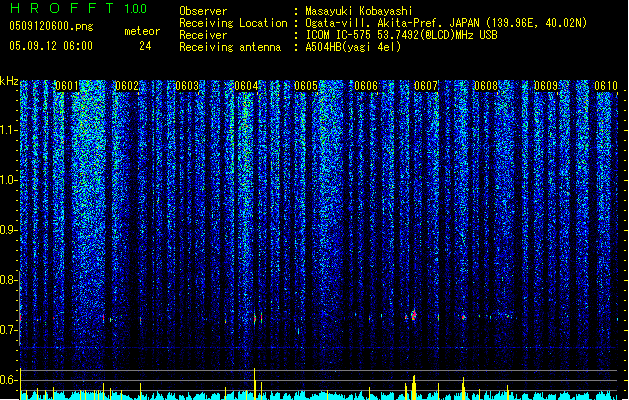Click the meteor label
This screenshot has width=629, height=400.
(142, 31)
